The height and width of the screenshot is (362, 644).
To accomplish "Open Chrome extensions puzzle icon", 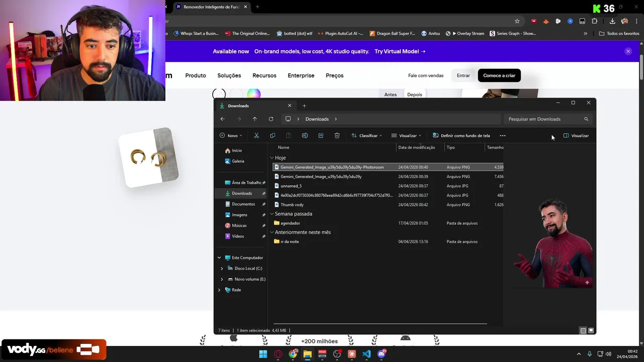I will click(x=594, y=21).
